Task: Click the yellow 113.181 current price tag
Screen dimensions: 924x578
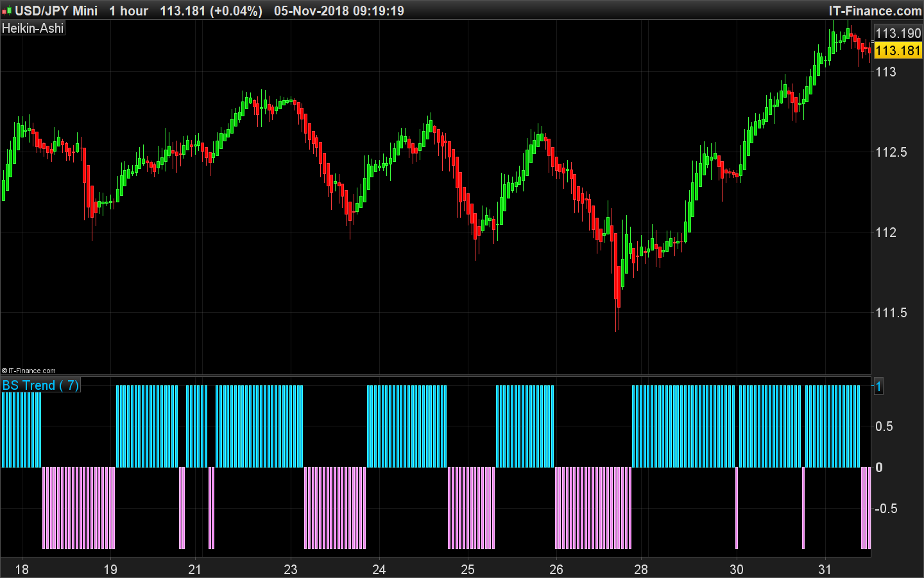Action: click(898, 51)
